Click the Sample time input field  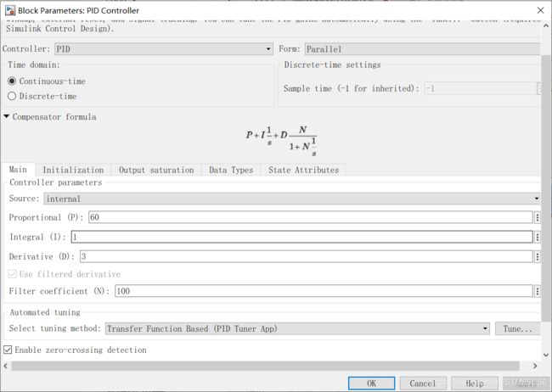coord(480,88)
